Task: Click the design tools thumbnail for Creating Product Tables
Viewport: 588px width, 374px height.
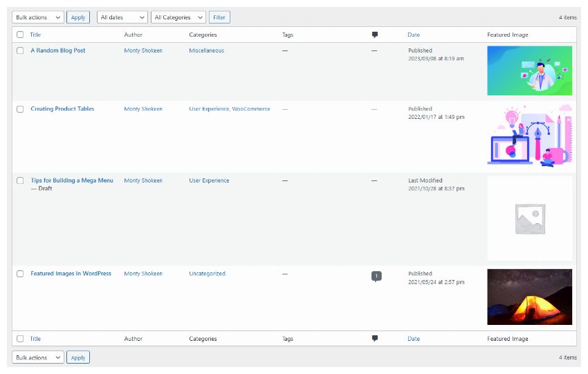Action: [529, 135]
